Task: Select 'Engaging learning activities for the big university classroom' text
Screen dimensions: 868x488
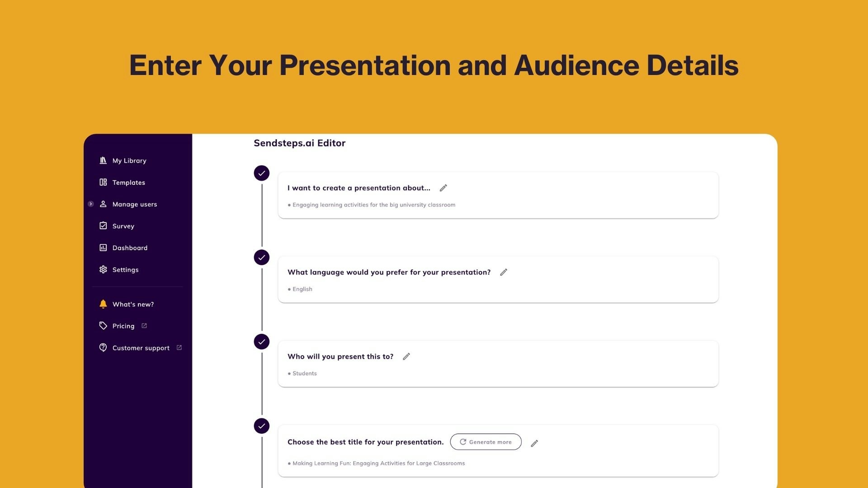Action: pyautogui.click(x=374, y=205)
